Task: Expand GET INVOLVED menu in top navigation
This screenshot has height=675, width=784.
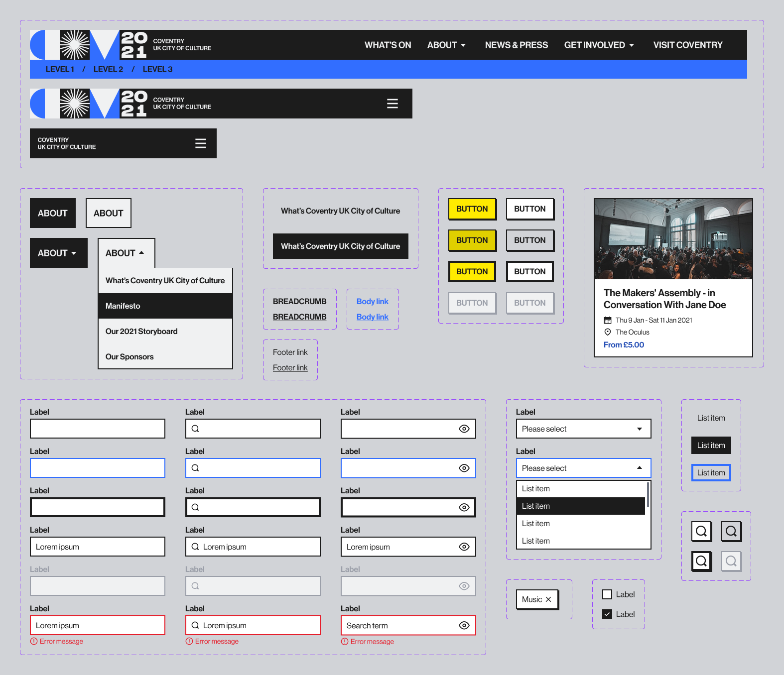Action: click(599, 45)
